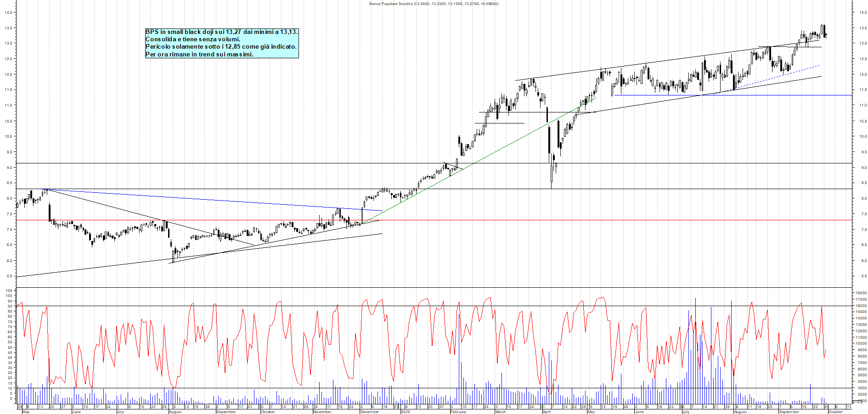Screen dimensions: 868x414
Task: Click the 'October' label at far right of time axis
Action: point(835,412)
